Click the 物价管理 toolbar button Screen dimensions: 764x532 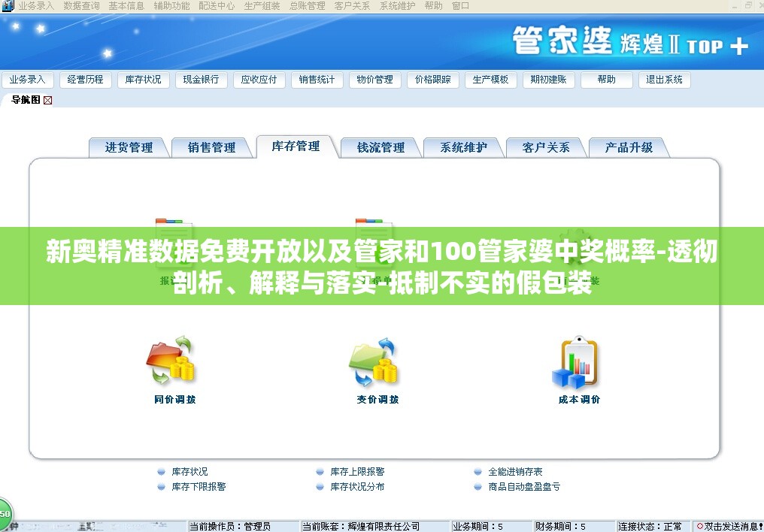tap(374, 80)
